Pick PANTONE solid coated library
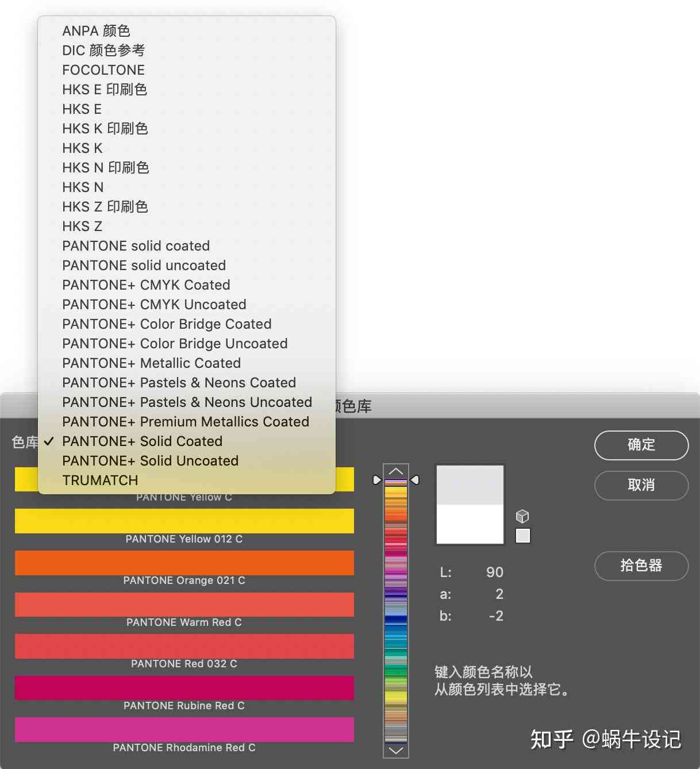700x769 pixels. point(187,245)
